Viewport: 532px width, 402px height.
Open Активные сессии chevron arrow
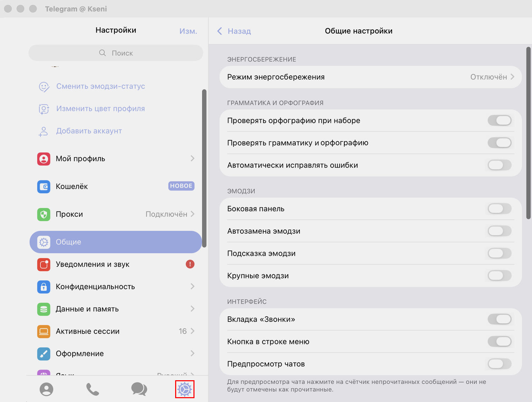(x=192, y=331)
